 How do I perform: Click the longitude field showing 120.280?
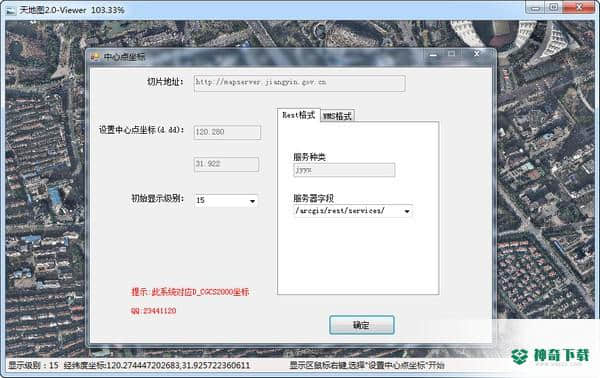point(227,132)
